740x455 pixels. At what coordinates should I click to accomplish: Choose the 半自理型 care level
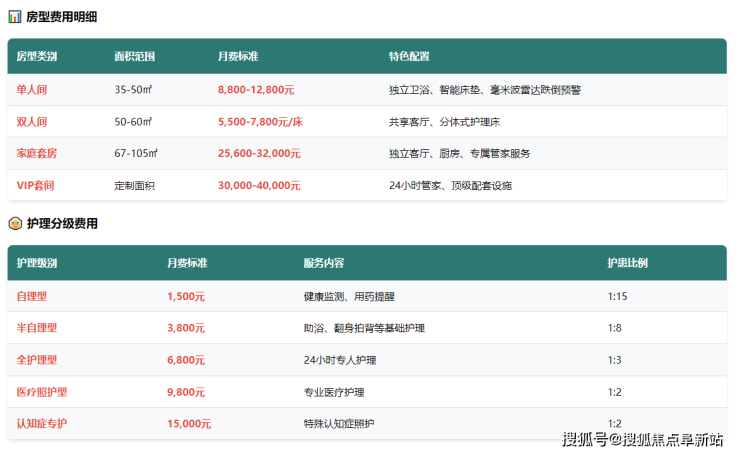point(37,328)
